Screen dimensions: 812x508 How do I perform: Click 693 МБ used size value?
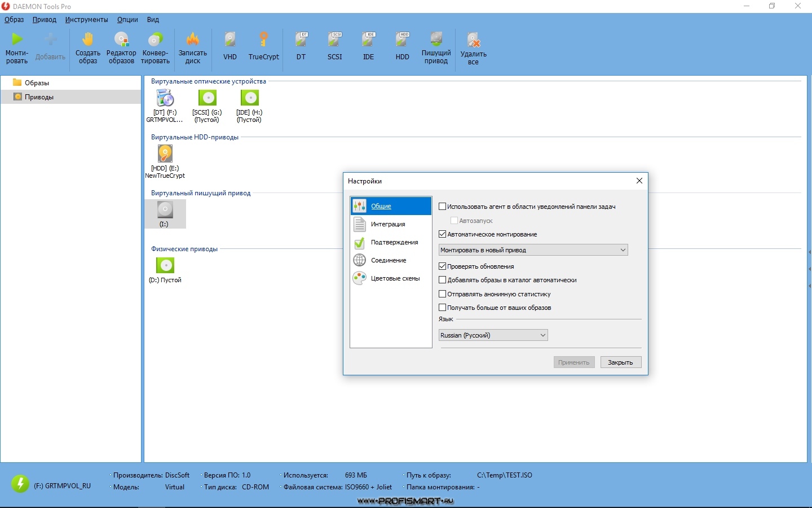pyautogui.click(x=356, y=475)
